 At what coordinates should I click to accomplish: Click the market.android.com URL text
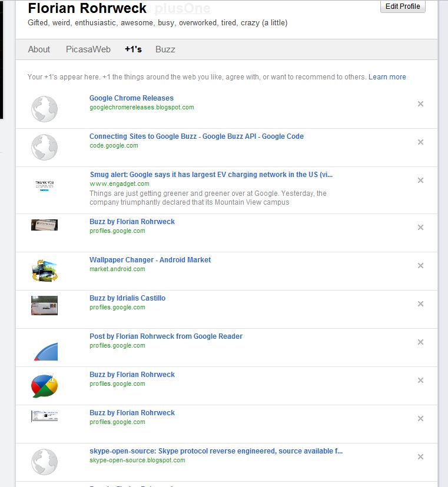pyautogui.click(x=117, y=269)
